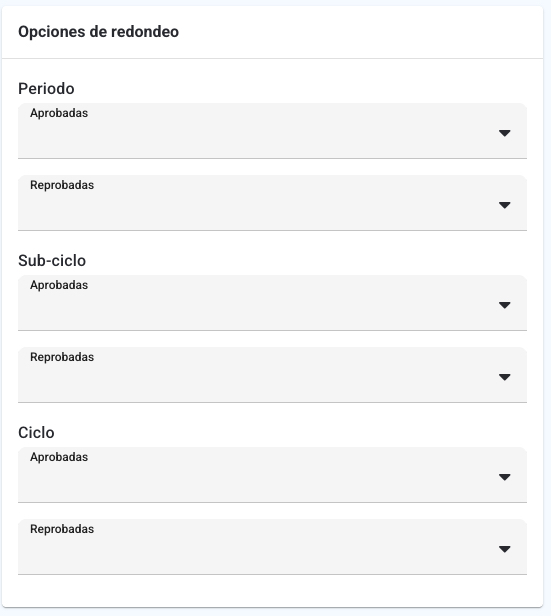
Task: Click the arrow icon of Ciclo Aprobadas
Action: pyautogui.click(x=504, y=477)
